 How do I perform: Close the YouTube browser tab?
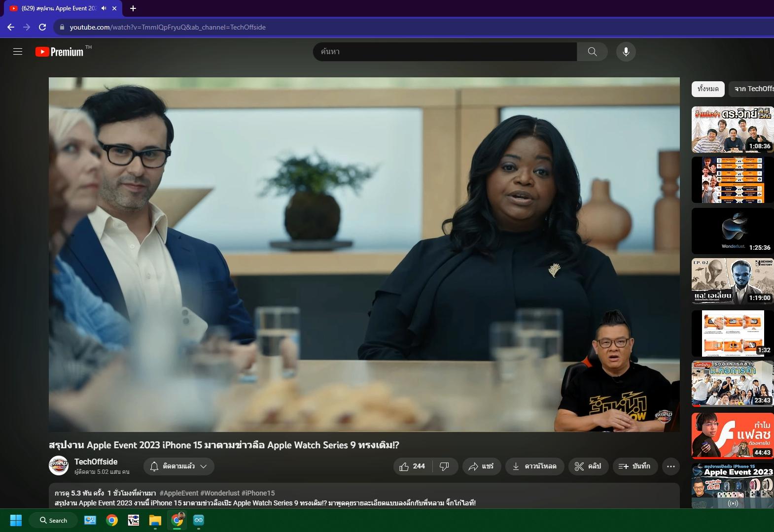point(114,8)
